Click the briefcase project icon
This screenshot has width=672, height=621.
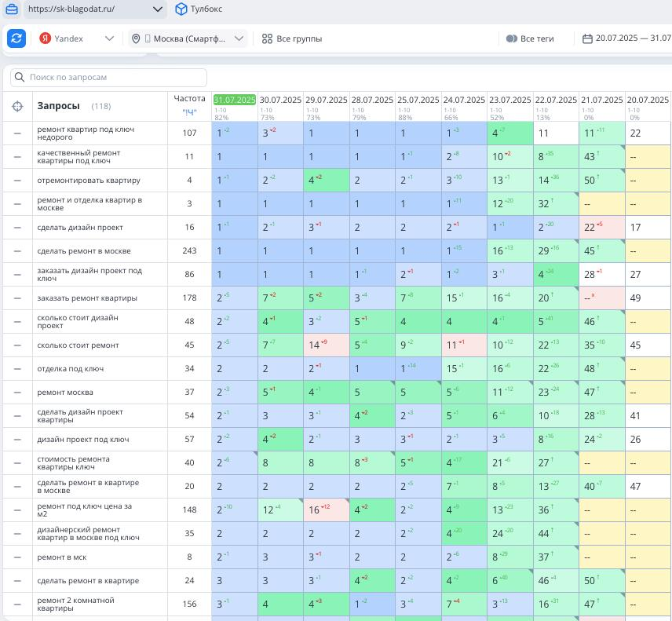[x=12, y=9]
